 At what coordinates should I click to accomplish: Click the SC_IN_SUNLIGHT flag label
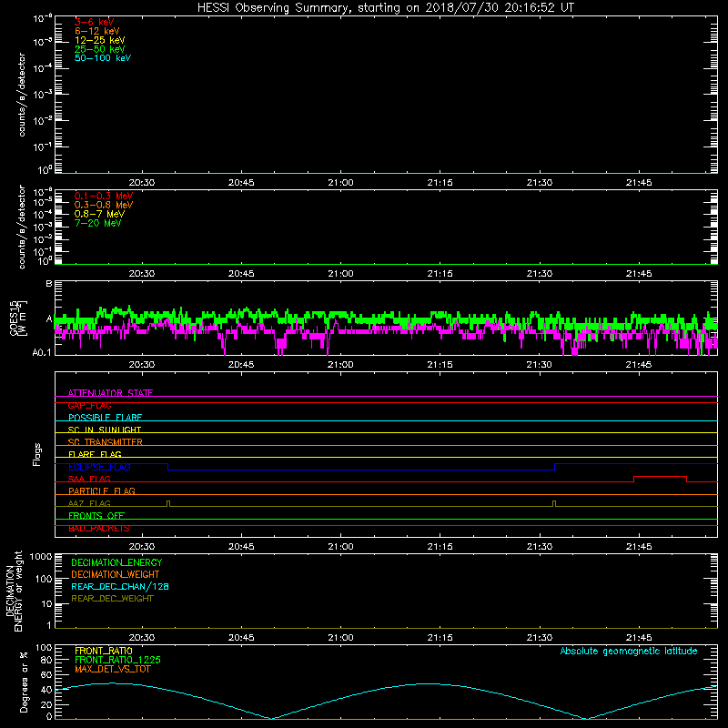[x=105, y=430]
